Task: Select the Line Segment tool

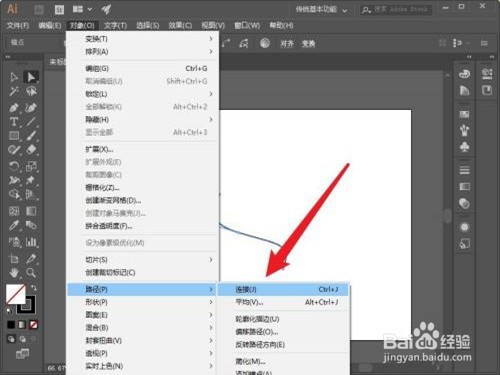Action: click(31, 122)
